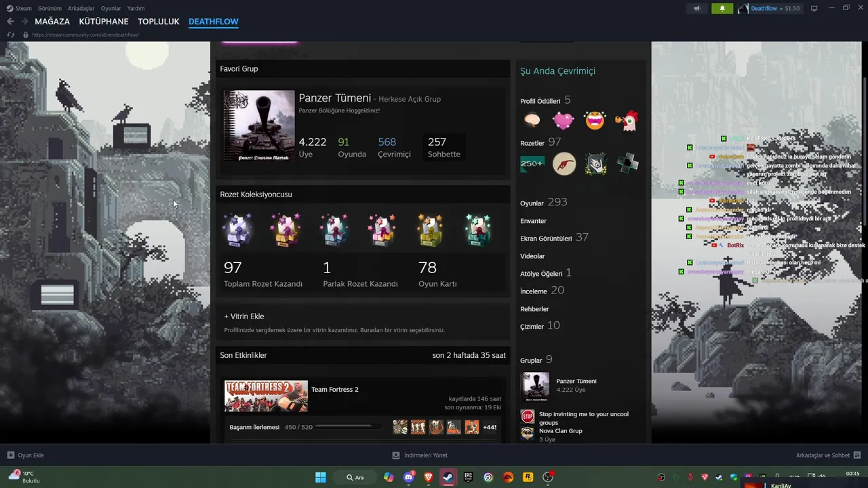Click İndirmeleri Yönet downloads manager

coord(420,455)
